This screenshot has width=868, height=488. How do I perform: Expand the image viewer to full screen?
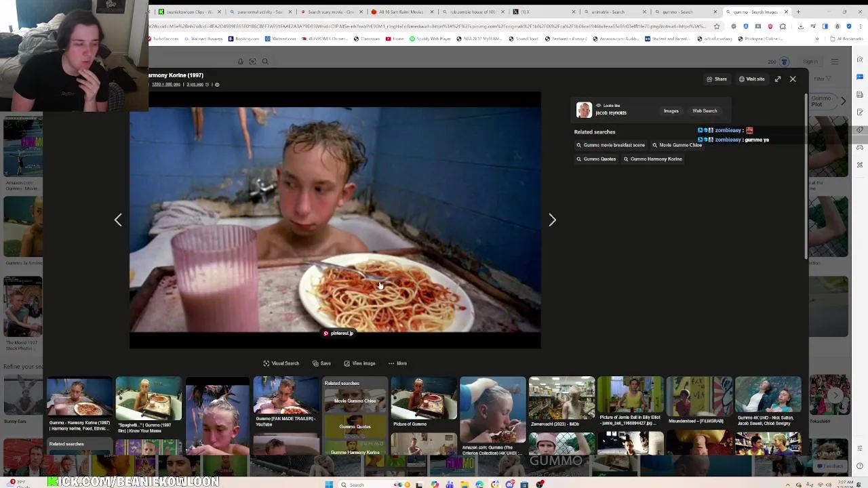tap(778, 79)
